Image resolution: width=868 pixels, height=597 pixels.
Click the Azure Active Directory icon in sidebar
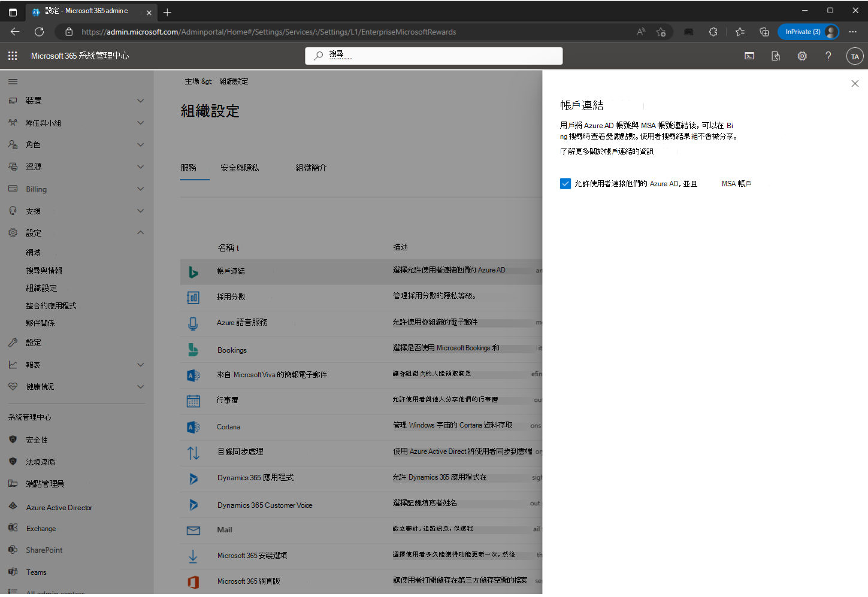coord(13,507)
